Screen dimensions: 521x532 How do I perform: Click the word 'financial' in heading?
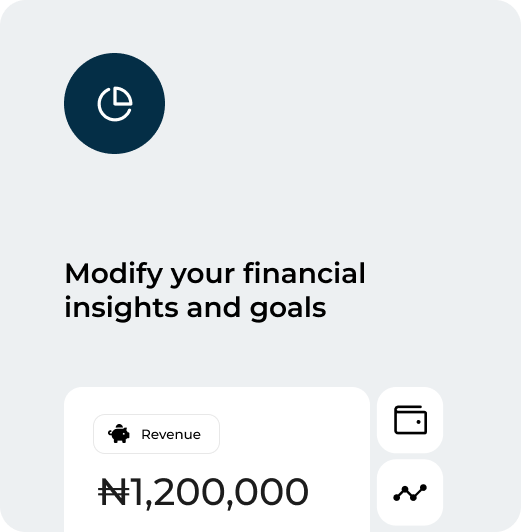[305, 273]
